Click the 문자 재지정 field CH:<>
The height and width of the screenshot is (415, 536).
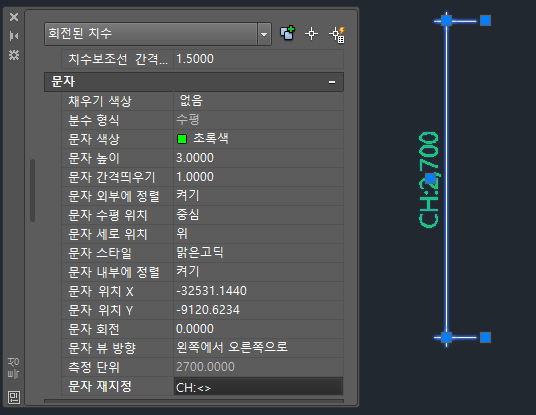point(258,387)
